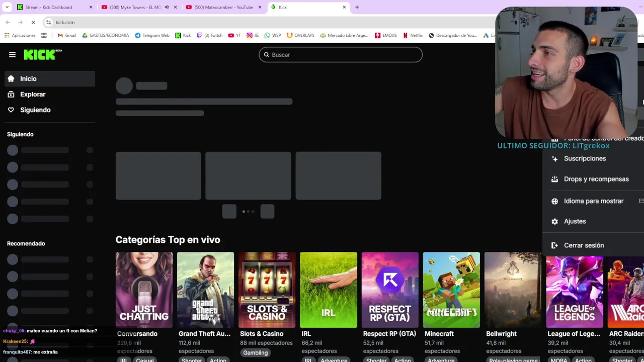Open Idioma para mostrar language option

[x=594, y=201]
